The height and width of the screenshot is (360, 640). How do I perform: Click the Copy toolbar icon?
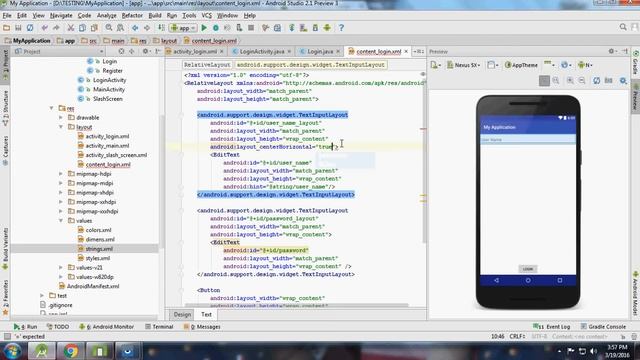point(82,28)
